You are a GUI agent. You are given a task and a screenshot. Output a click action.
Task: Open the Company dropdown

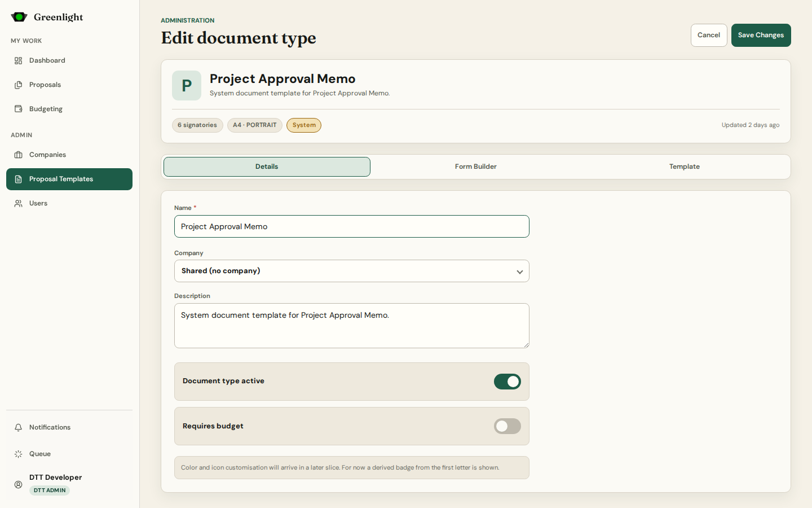click(352, 271)
